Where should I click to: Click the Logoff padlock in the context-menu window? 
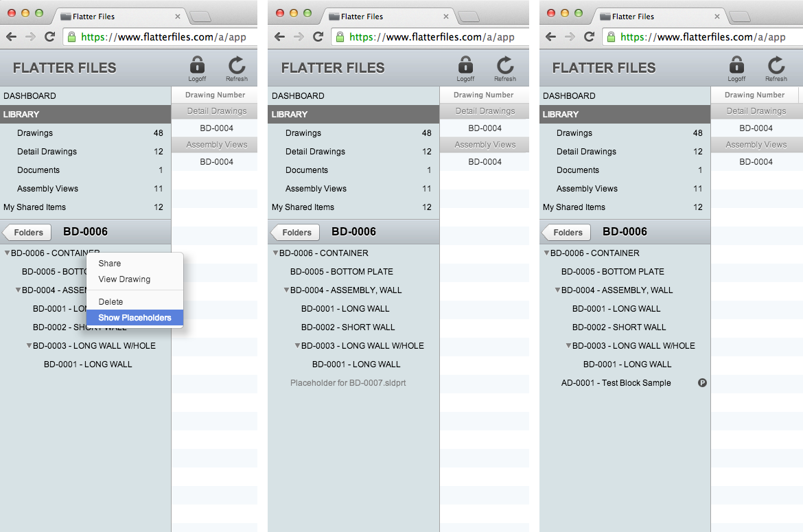tap(197, 65)
